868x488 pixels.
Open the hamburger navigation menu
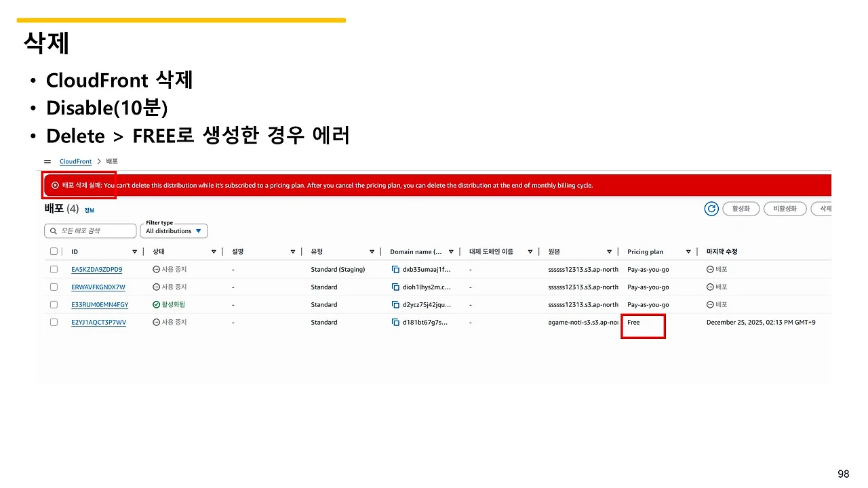pyautogui.click(x=47, y=161)
